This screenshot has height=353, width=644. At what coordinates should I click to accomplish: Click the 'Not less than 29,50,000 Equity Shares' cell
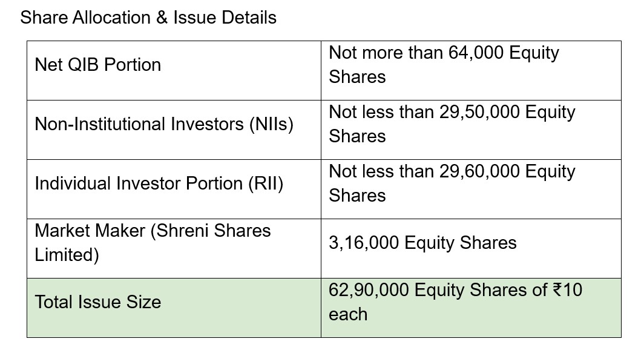pyautogui.click(x=471, y=130)
